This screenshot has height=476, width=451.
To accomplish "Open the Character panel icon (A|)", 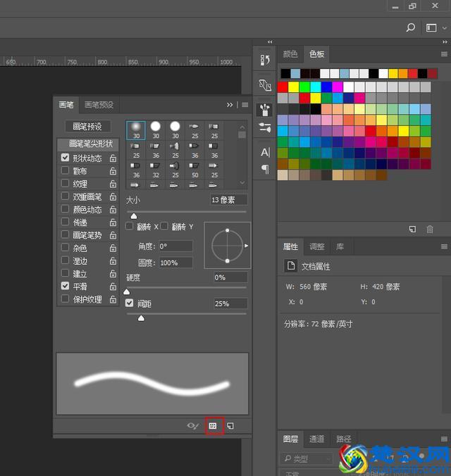I will click(x=265, y=152).
